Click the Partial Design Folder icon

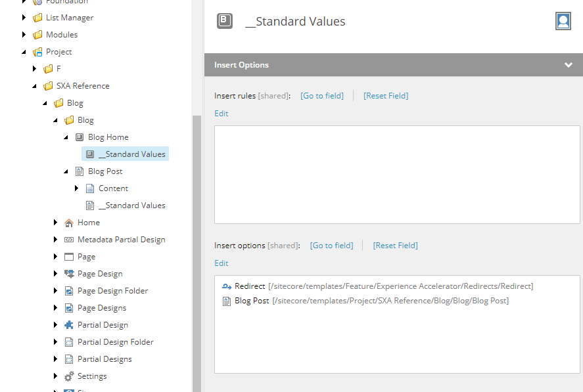(69, 342)
